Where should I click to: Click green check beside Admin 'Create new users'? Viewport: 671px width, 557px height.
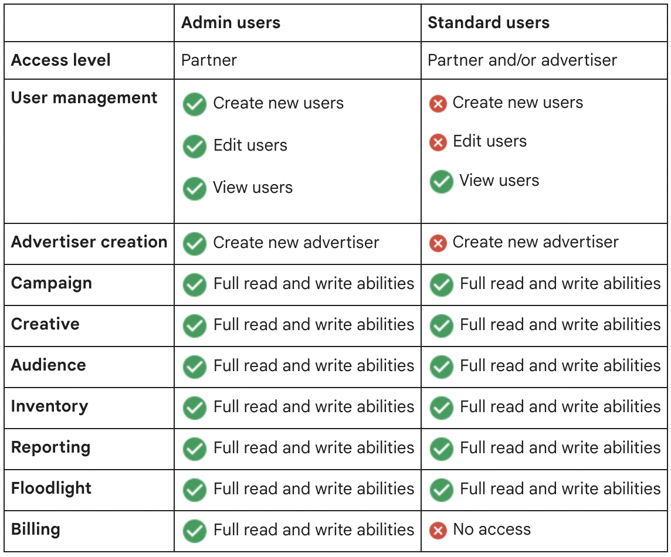(195, 103)
